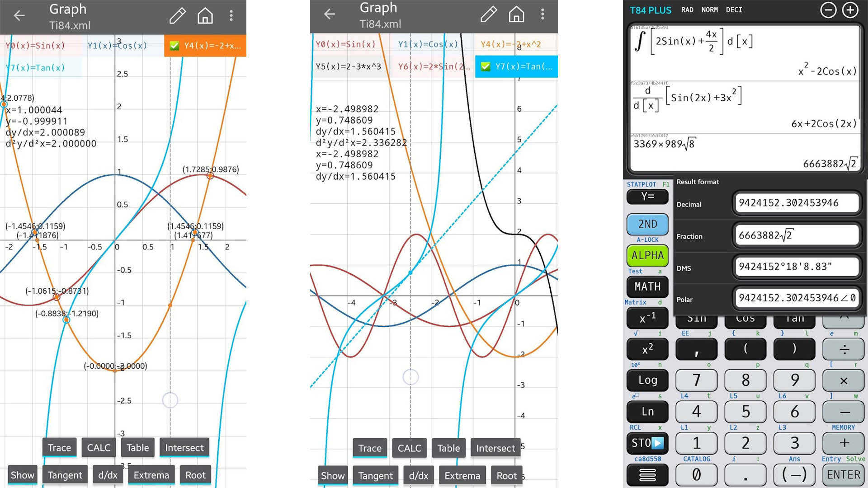Image resolution: width=868 pixels, height=488 pixels.
Task: Click the Tangent line tool
Action: (65, 475)
